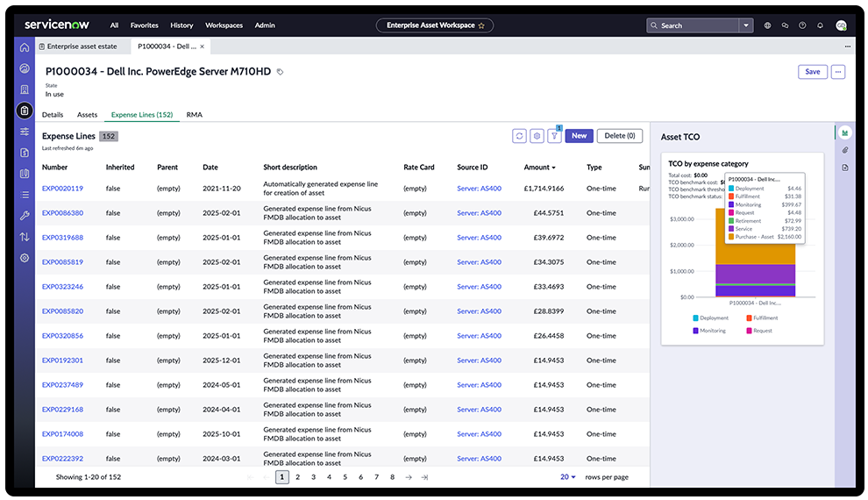Open the Home icon in left sidebar
Viewport: 868px width, 500px height.
coord(25,47)
